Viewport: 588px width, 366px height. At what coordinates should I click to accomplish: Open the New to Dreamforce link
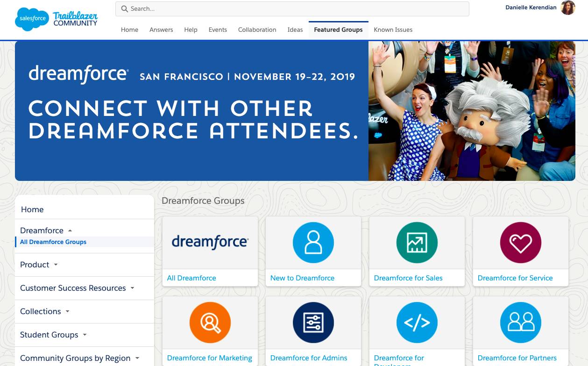(x=302, y=278)
